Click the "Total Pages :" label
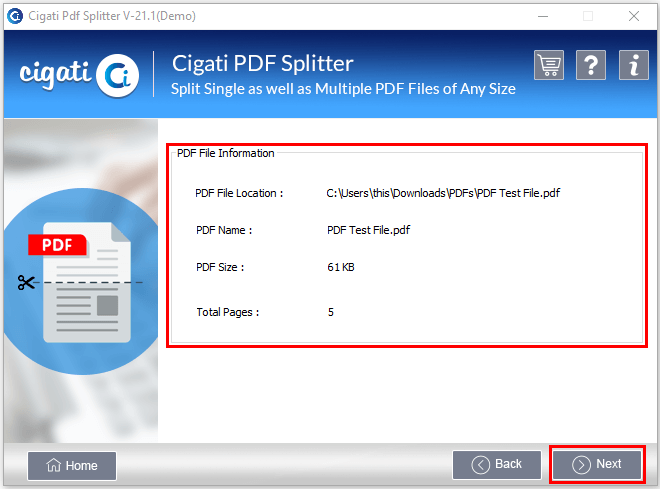Image resolution: width=660 pixels, height=489 pixels. [x=228, y=312]
